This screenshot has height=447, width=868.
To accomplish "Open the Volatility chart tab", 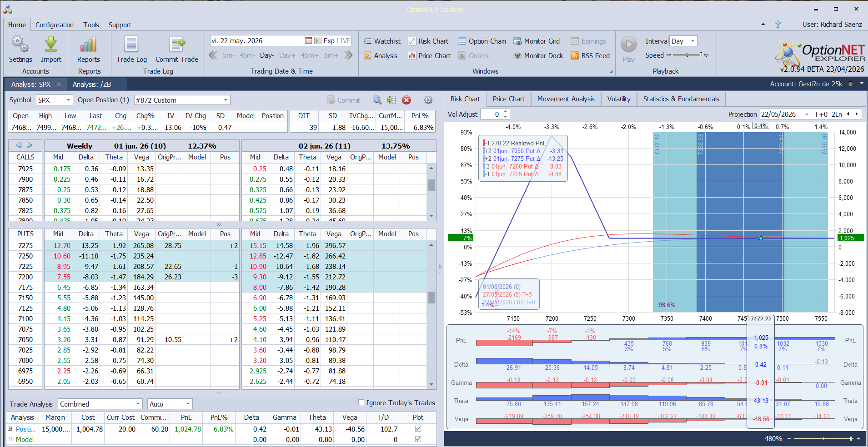I will point(619,99).
